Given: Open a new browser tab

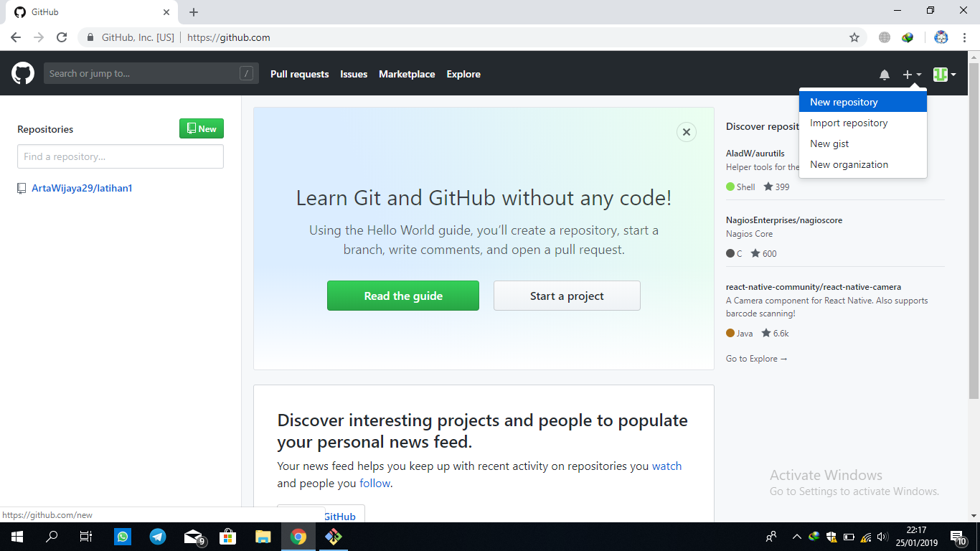Looking at the screenshot, I should pyautogui.click(x=194, y=12).
